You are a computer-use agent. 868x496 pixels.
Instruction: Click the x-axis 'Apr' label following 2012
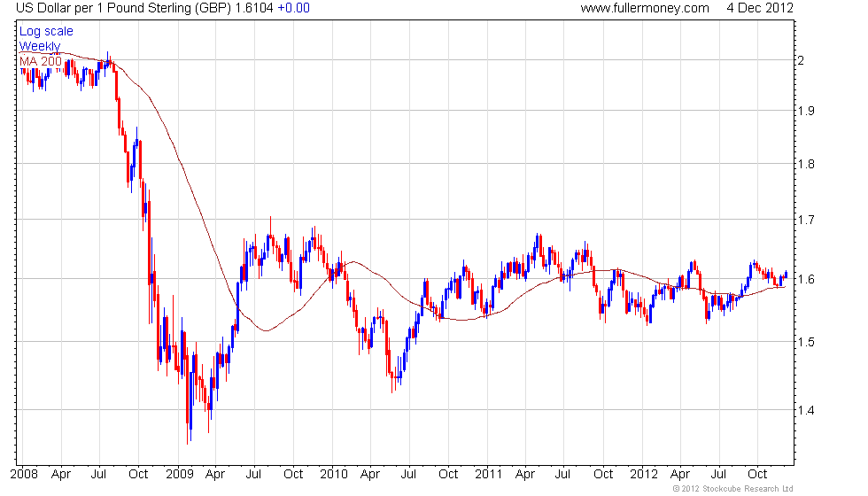[680, 475]
